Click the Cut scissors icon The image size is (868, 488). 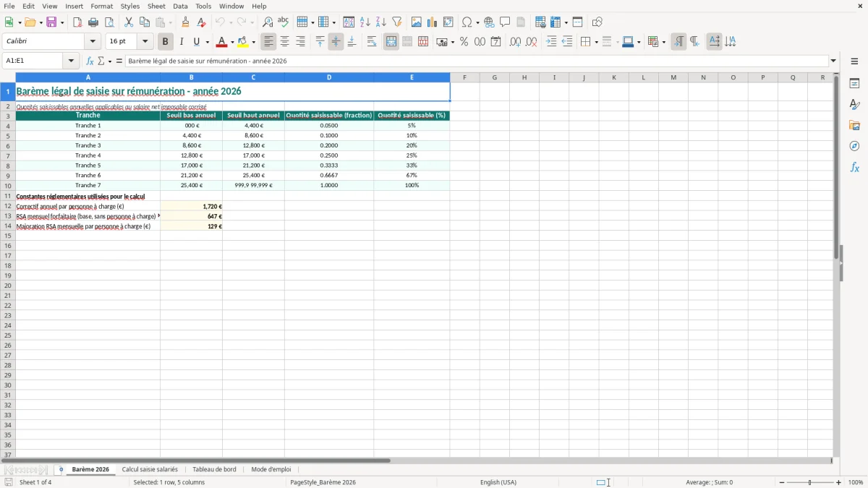click(129, 22)
